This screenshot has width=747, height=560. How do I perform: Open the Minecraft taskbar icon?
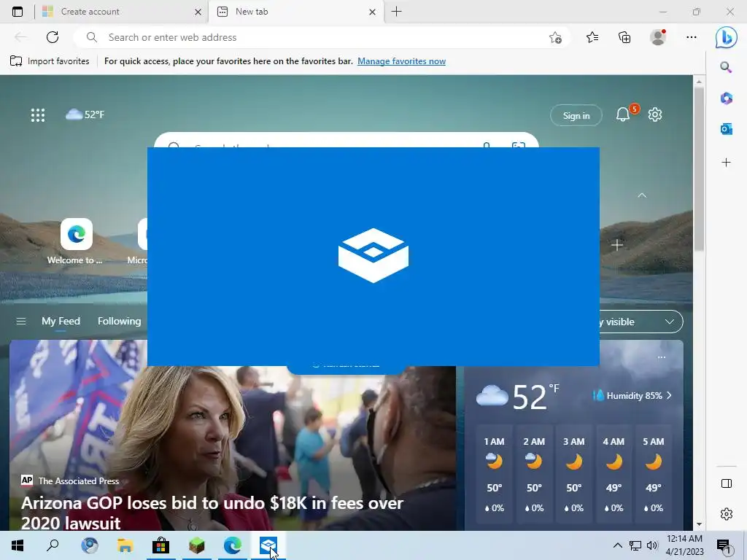pos(197,545)
